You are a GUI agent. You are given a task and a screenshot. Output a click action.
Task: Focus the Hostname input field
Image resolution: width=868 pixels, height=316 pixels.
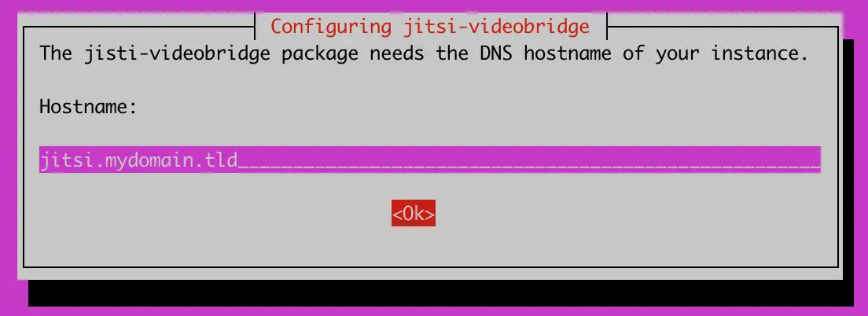click(x=429, y=160)
